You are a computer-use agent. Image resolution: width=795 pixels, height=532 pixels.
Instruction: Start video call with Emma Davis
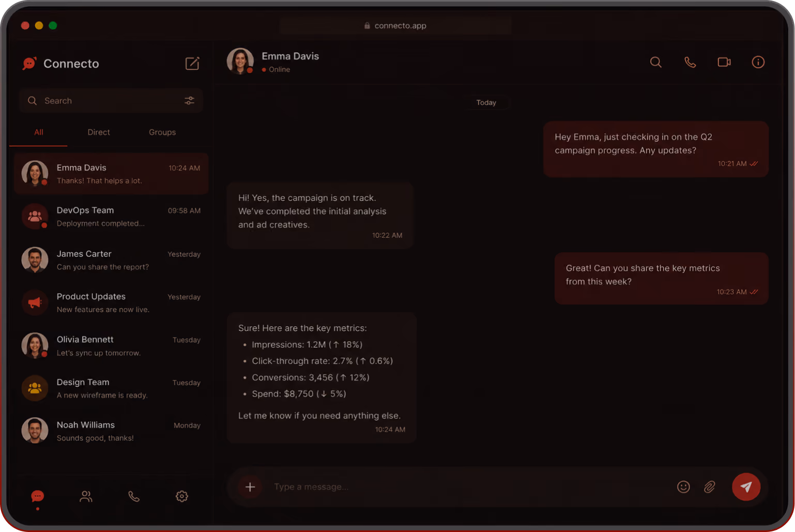click(724, 62)
